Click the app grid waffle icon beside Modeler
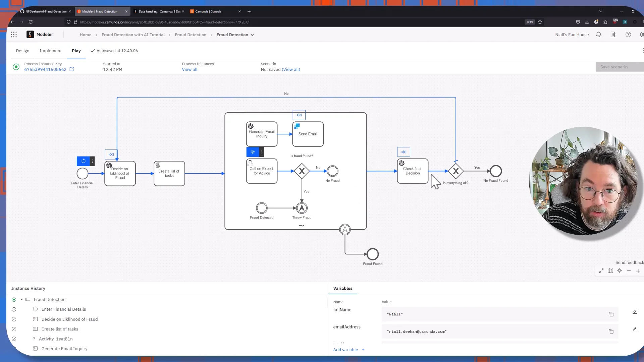The height and width of the screenshot is (362, 644). pos(14,34)
